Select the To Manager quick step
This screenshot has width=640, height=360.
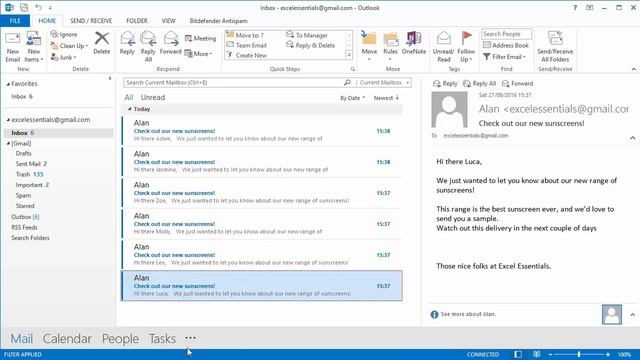[x=307, y=35]
